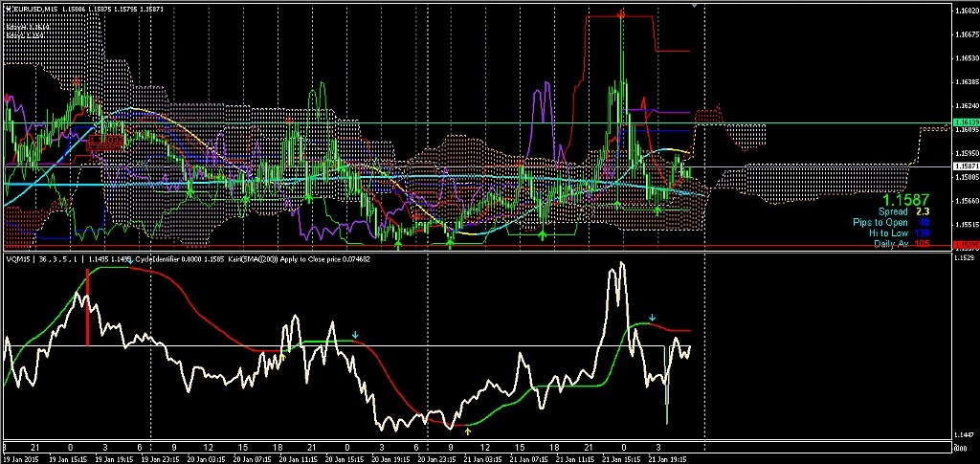Click the cyan down arrow near 20 Jan 15:15 in VQ panel
Viewport: 980px width, 464px height.
tap(356, 336)
